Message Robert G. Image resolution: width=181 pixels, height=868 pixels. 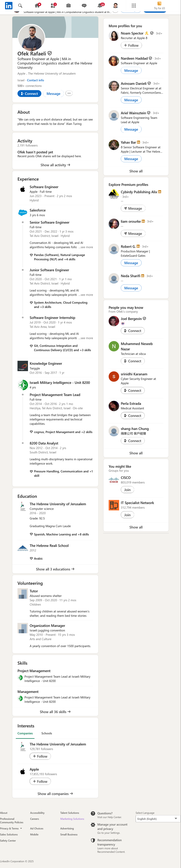[x=131, y=263]
